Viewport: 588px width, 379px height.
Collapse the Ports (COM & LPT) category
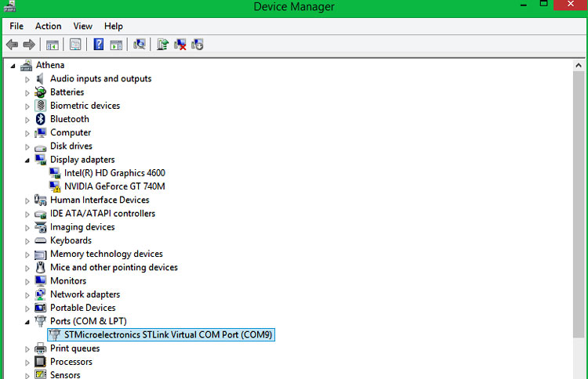[x=27, y=322]
